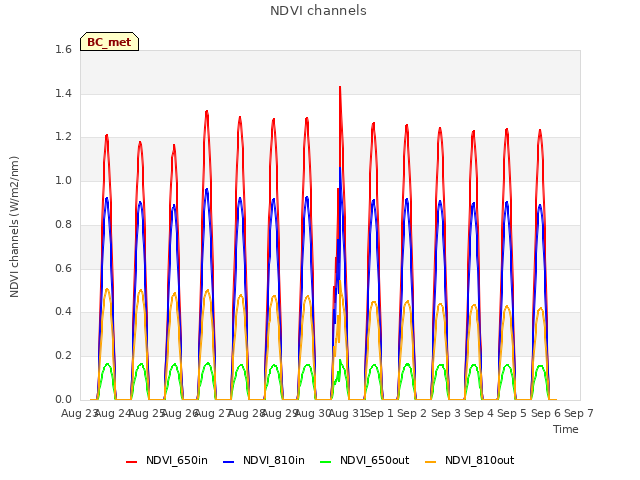Click the 0.4 y-axis tick label
The width and height of the screenshot is (640, 480).
[x=63, y=312]
